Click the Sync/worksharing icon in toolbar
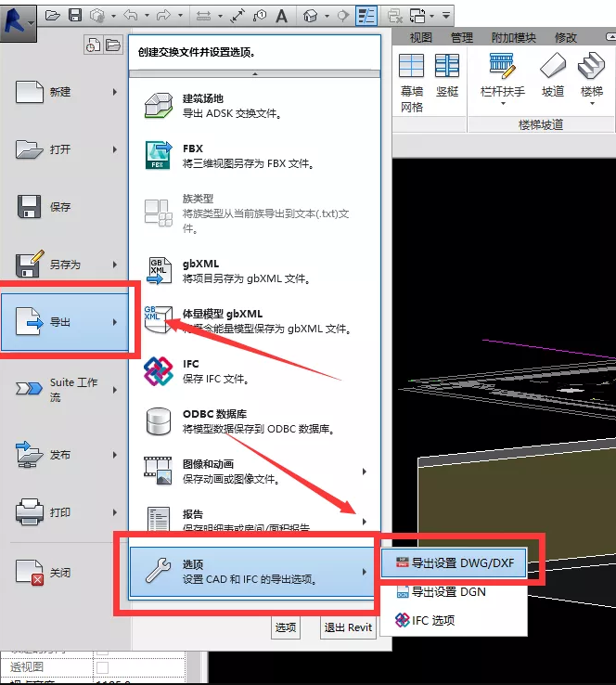Viewport: 616px width, 685px height. click(x=96, y=16)
